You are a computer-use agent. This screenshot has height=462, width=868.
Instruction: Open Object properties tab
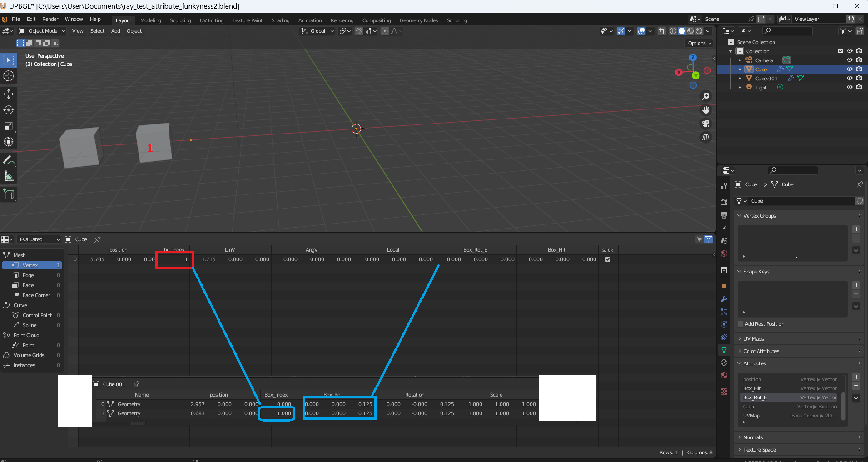(724, 286)
